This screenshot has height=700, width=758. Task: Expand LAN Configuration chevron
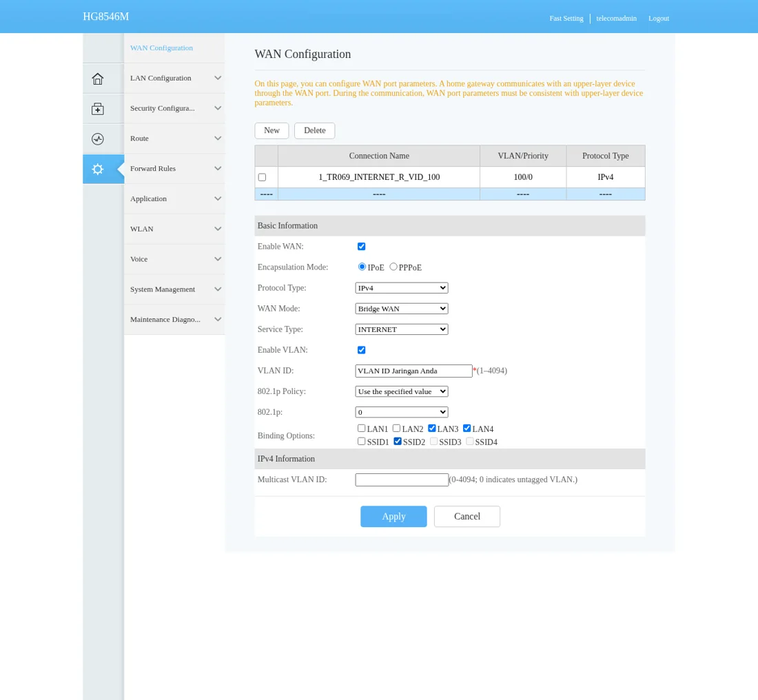click(x=218, y=78)
